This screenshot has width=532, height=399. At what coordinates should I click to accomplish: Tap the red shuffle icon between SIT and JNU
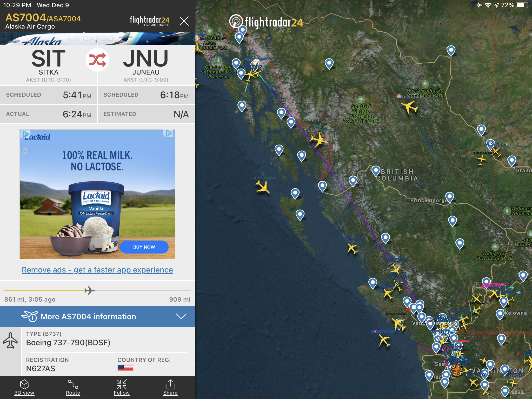(97, 59)
